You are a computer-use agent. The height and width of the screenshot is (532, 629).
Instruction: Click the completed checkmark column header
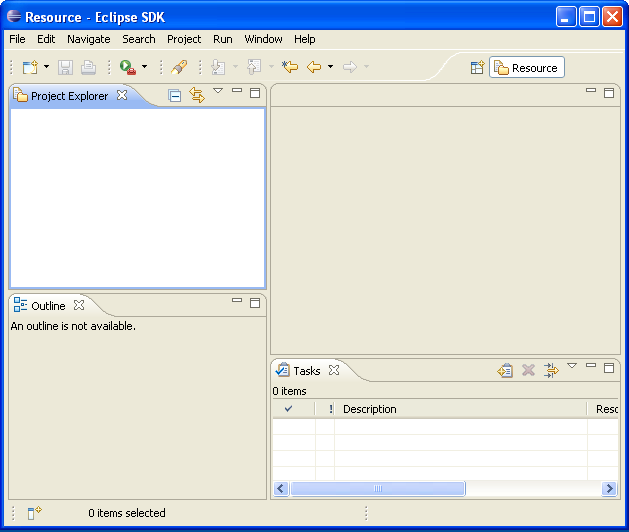289,409
